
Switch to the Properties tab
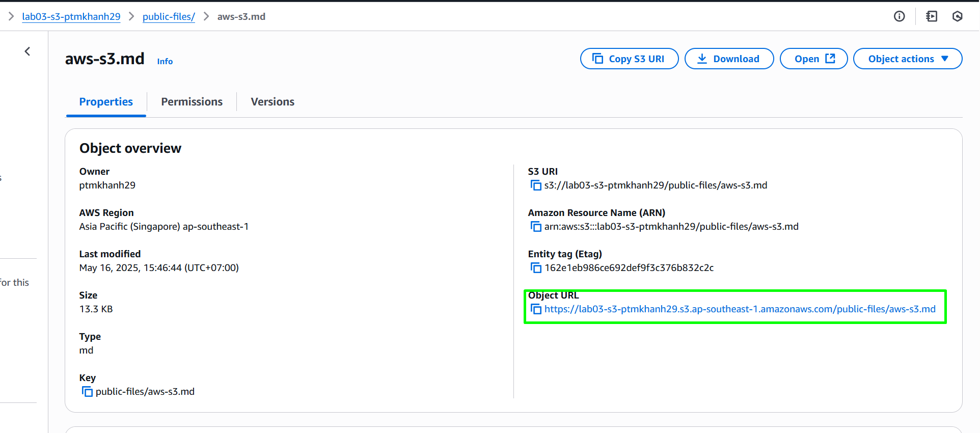click(106, 102)
